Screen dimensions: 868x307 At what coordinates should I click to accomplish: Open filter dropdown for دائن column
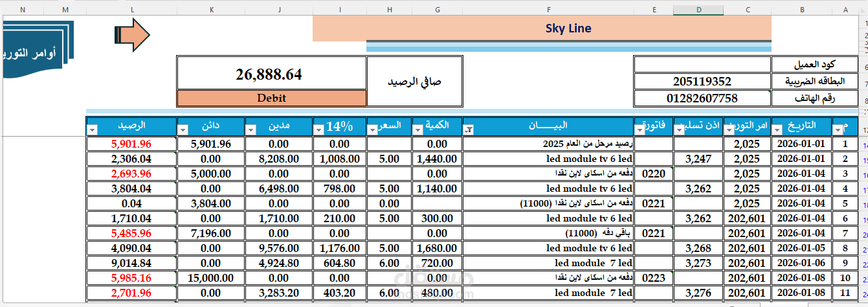point(183,130)
